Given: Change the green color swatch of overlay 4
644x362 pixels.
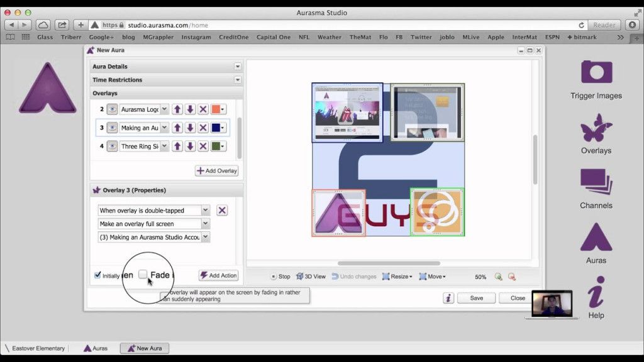Looking at the screenshot, I should pos(218,146).
